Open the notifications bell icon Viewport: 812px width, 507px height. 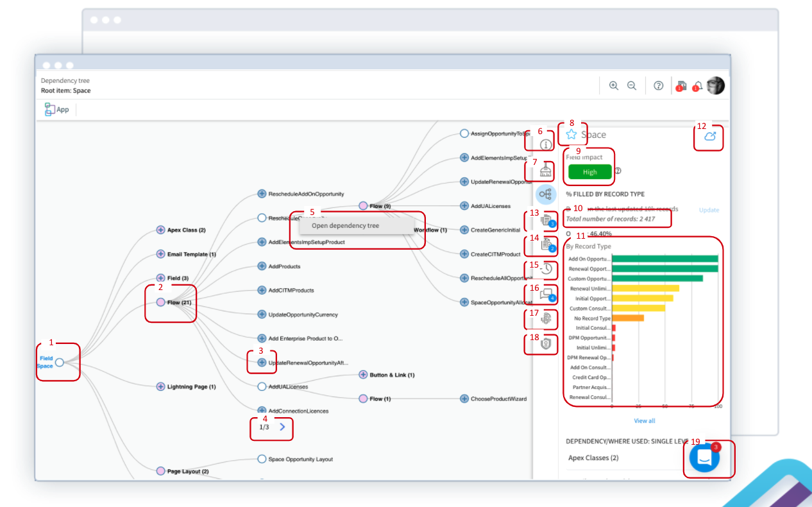697,87
